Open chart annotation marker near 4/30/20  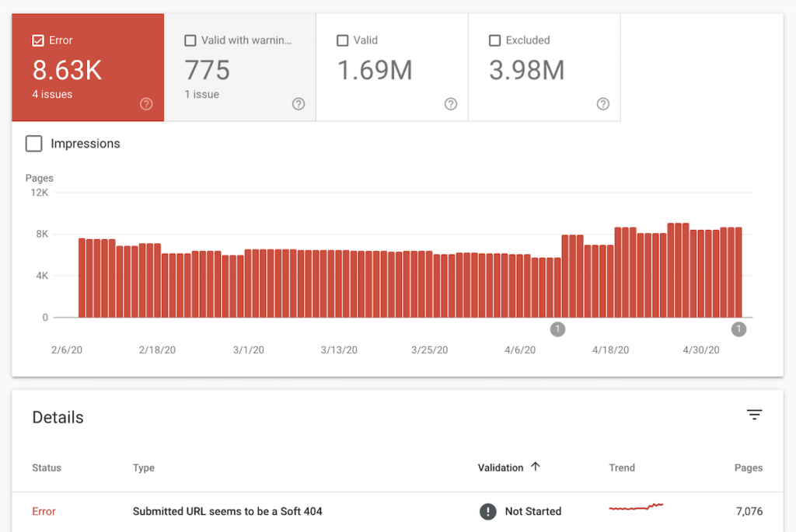pyautogui.click(x=738, y=329)
